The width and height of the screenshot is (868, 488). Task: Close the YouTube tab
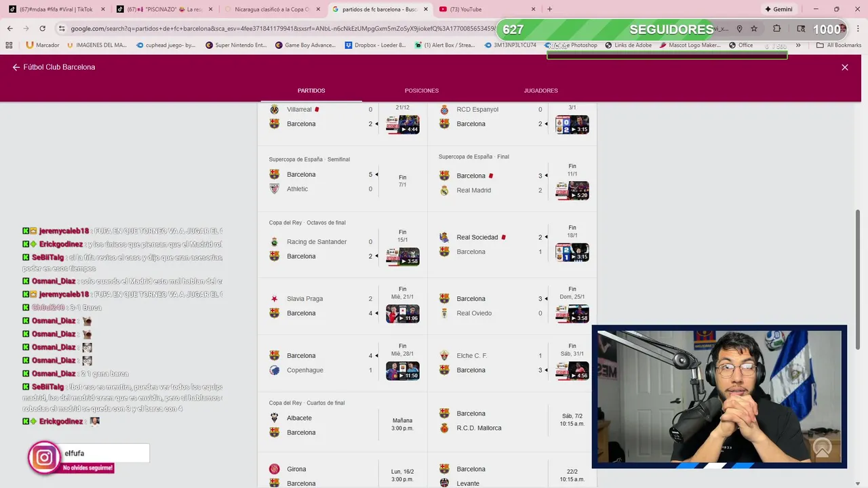click(533, 9)
